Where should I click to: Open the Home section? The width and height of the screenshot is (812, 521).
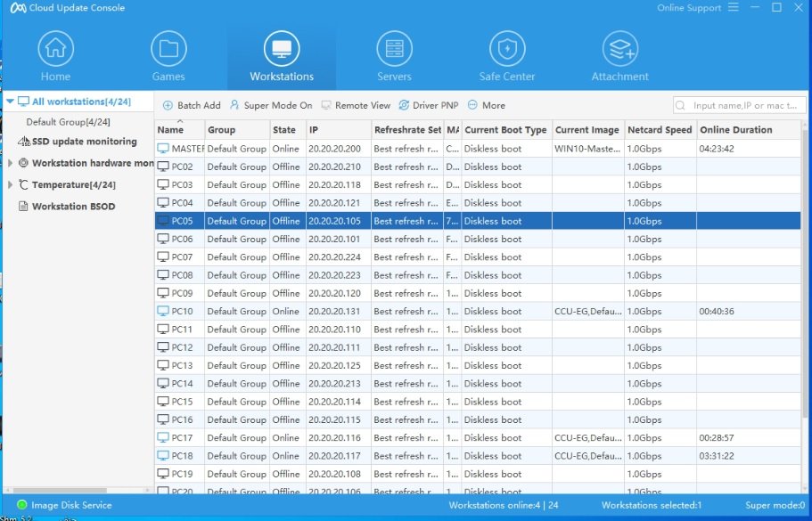click(55, 55)
